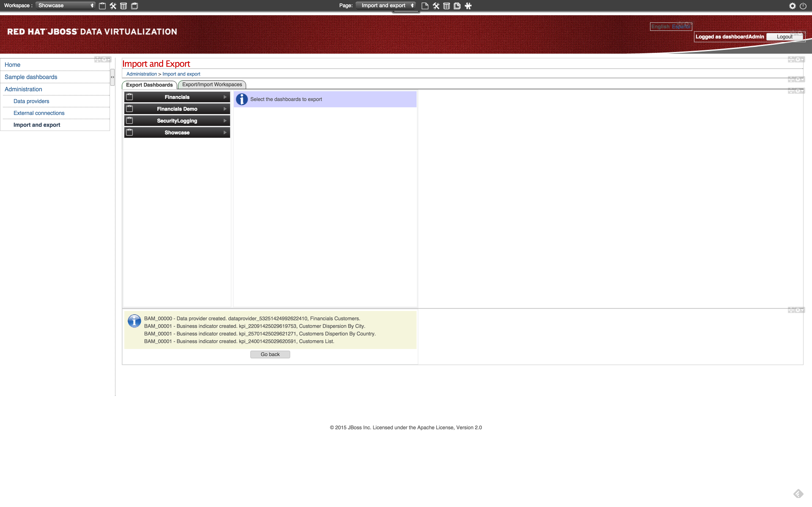This screenshot has height=507, width=812.
Task: Switch language to Español
Action: pyautogui.click(x=681, y=26)
